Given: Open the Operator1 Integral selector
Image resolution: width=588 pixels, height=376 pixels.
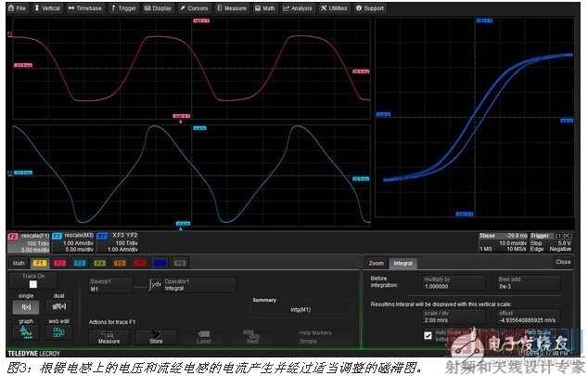Looking at the screenshot, I should tap(200, 285).
